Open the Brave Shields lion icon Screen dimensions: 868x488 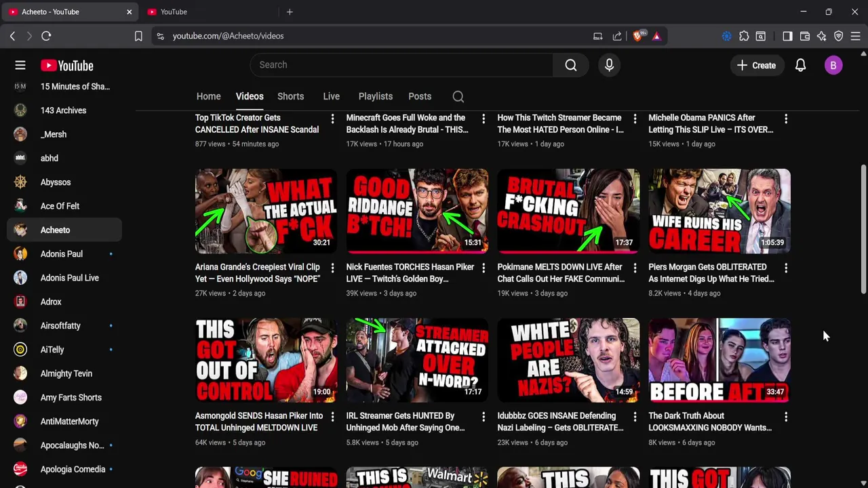(x=637, y=36)
